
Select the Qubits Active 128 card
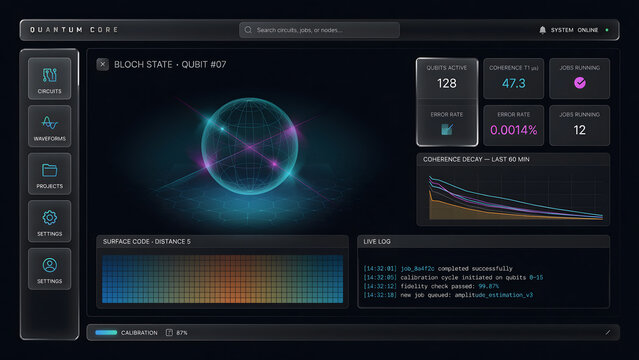pos(447,78)
